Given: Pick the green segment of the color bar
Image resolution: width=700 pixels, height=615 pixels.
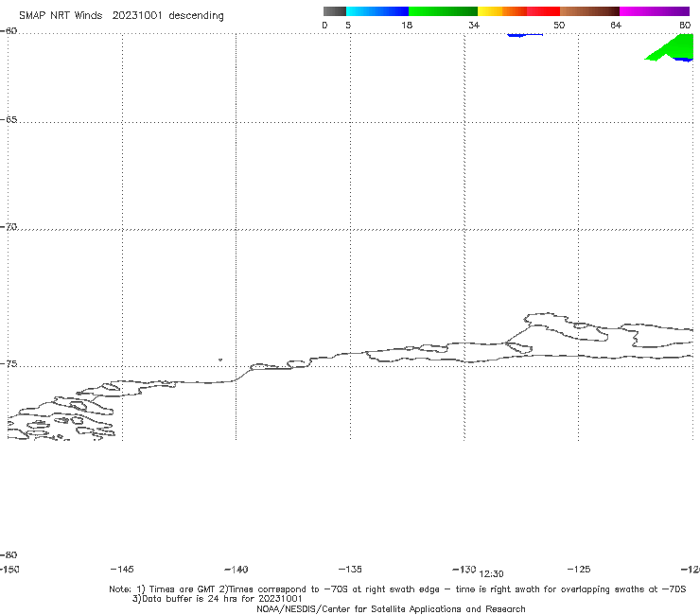Looking at the screenshot, I should (443, 11).
